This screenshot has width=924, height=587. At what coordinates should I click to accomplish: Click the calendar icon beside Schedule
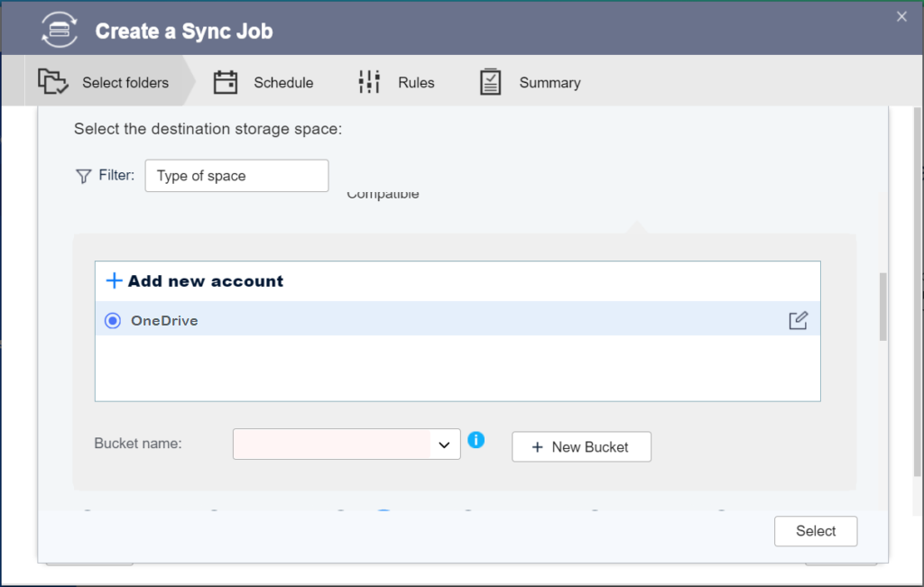(x=225, y=82)
